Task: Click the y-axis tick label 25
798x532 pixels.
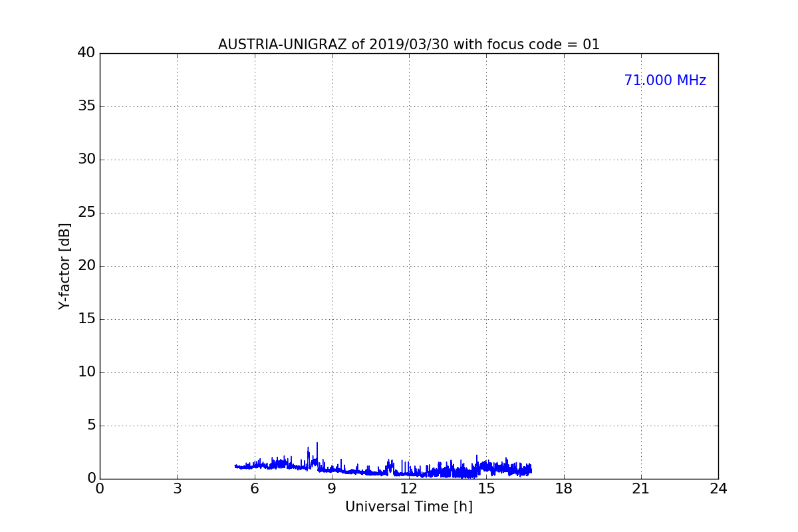Action: (86, 212)
